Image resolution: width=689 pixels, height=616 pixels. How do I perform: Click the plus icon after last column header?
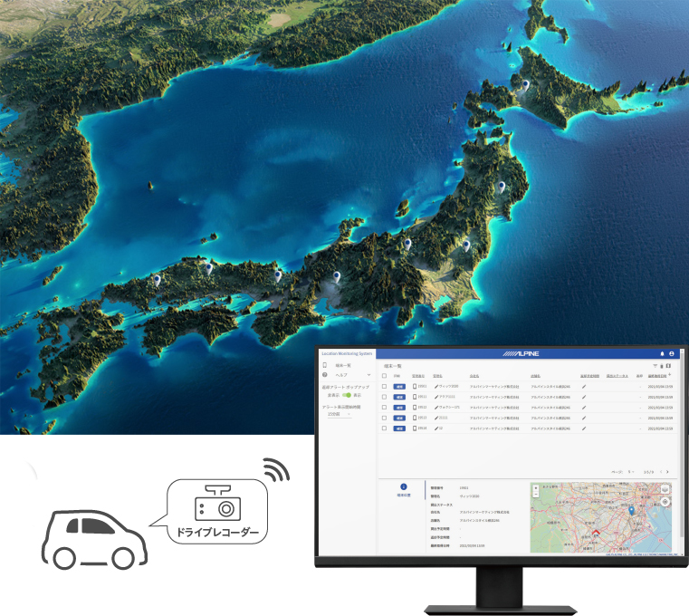[670, 375]
